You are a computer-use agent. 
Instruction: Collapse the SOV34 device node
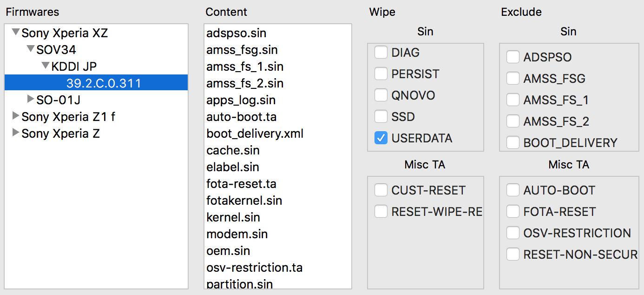click(x=31, y=49)
